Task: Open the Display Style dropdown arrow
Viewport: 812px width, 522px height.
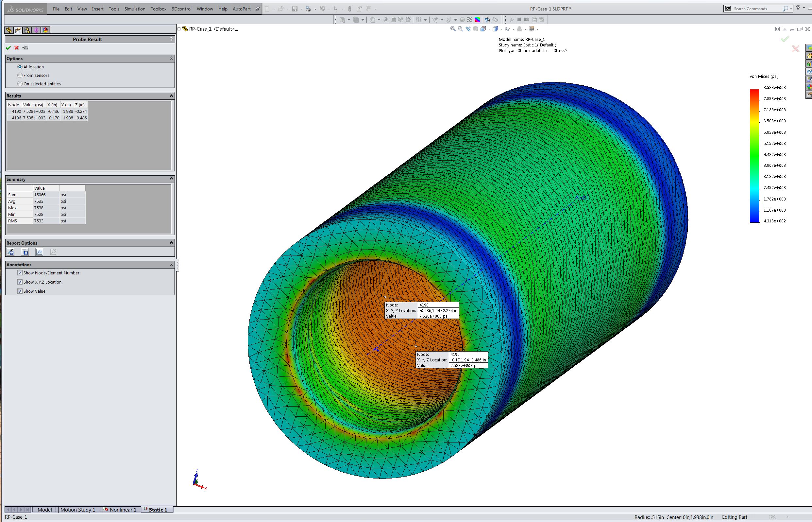Action: pyautogui.click(x=501, y=29)
